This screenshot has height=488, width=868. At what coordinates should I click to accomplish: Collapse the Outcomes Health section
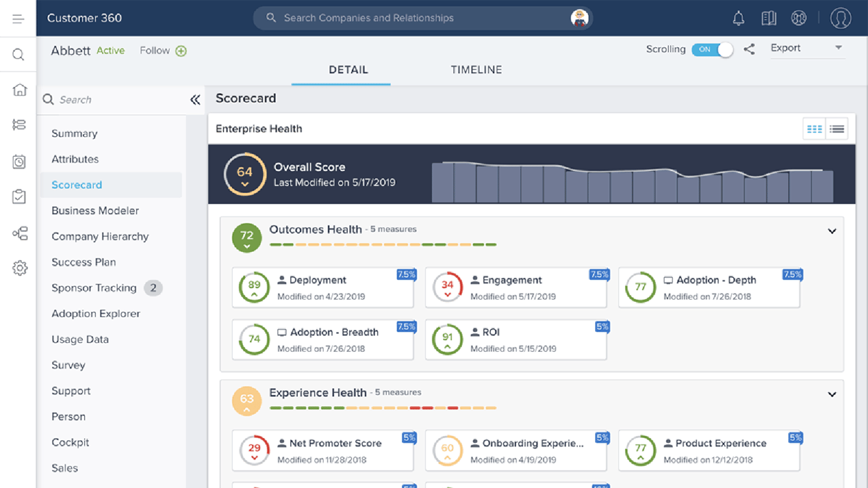pos(832,231)
